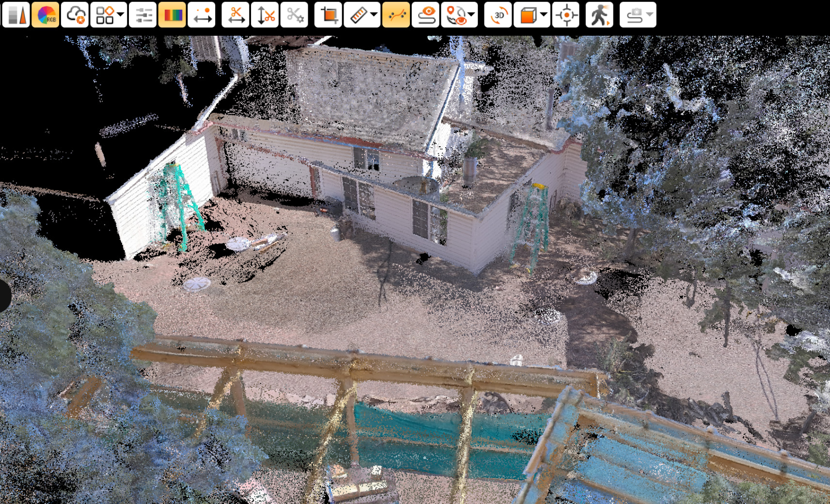Select the orange crop tool
Screen dimensions: 830x504
pyautogui.click(x=328, y=15)
